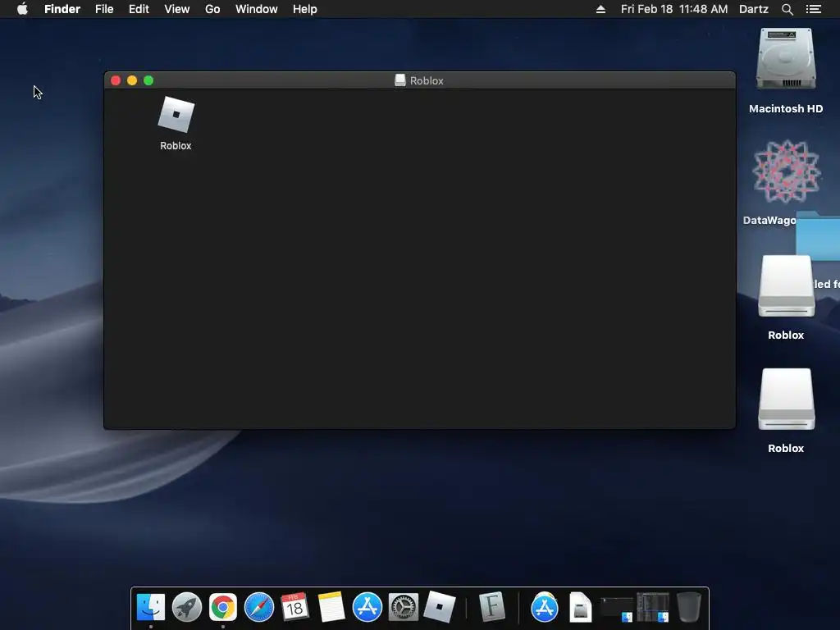The width and height of the screenshot is (840, 630).
Task: Open Calendar showing 18 in the Dock
Action: (294, 607)
